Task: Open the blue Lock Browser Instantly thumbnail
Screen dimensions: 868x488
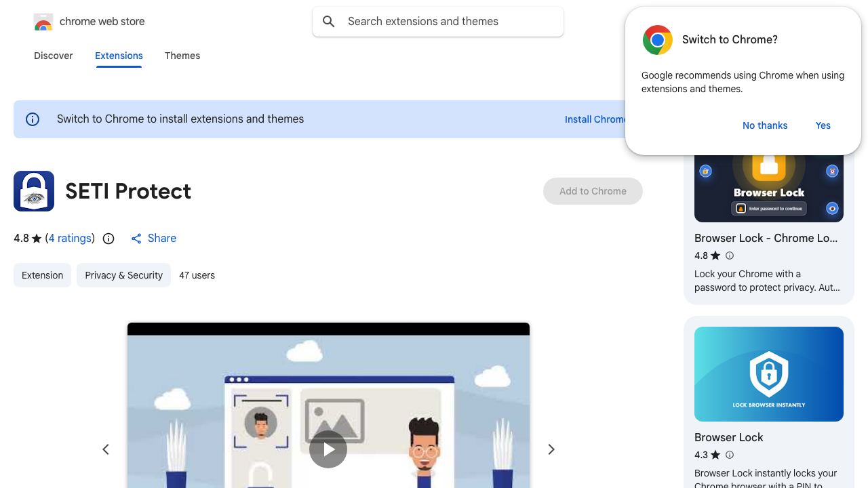Action: [x=769, y=374]
